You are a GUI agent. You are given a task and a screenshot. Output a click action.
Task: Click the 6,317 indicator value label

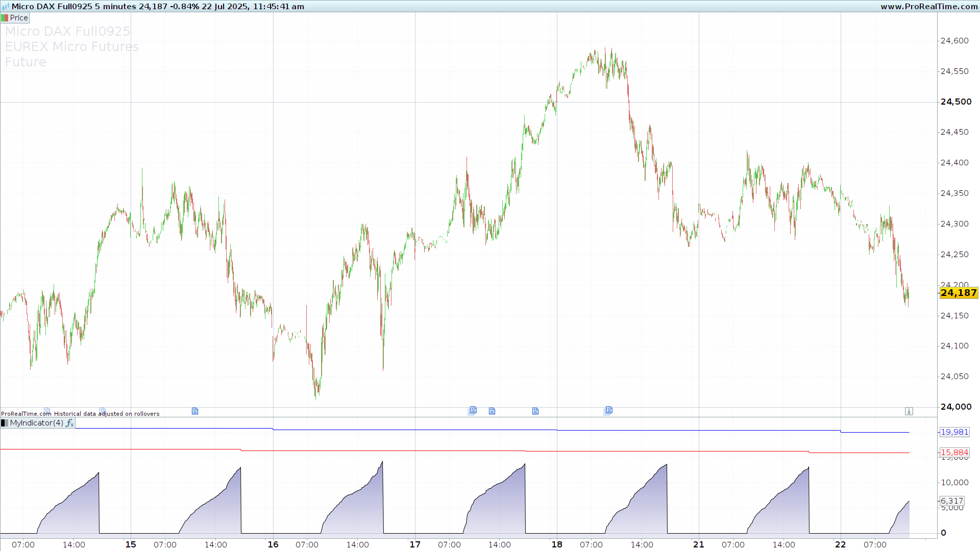click(x=952, y=501)
